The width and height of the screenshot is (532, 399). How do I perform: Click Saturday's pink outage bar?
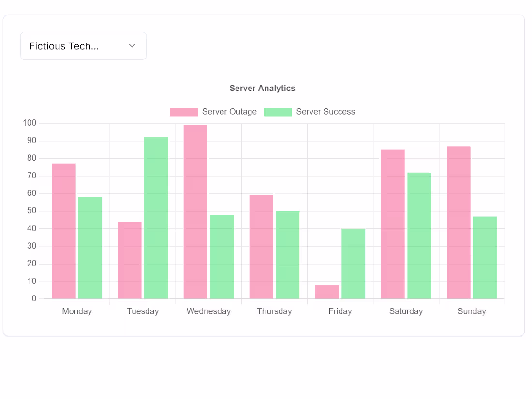coord(393,224)
